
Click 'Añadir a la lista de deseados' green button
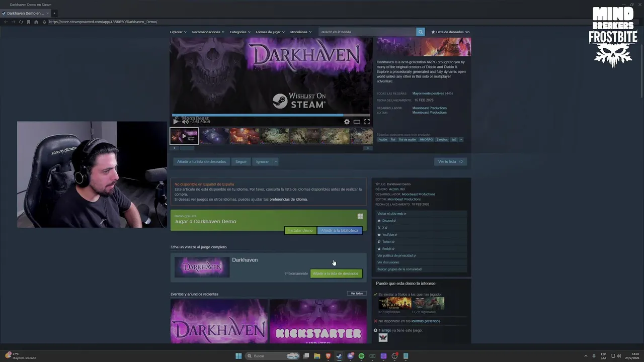pos(336,274)
